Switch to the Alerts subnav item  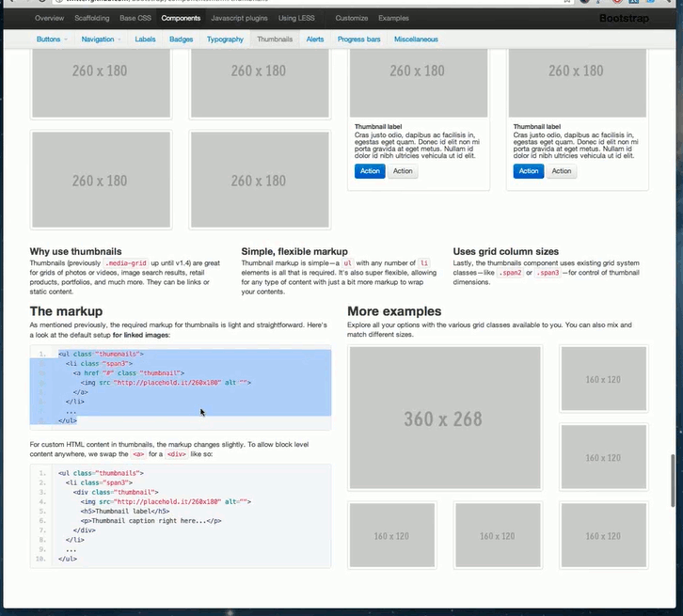click(x=315, y=39)
